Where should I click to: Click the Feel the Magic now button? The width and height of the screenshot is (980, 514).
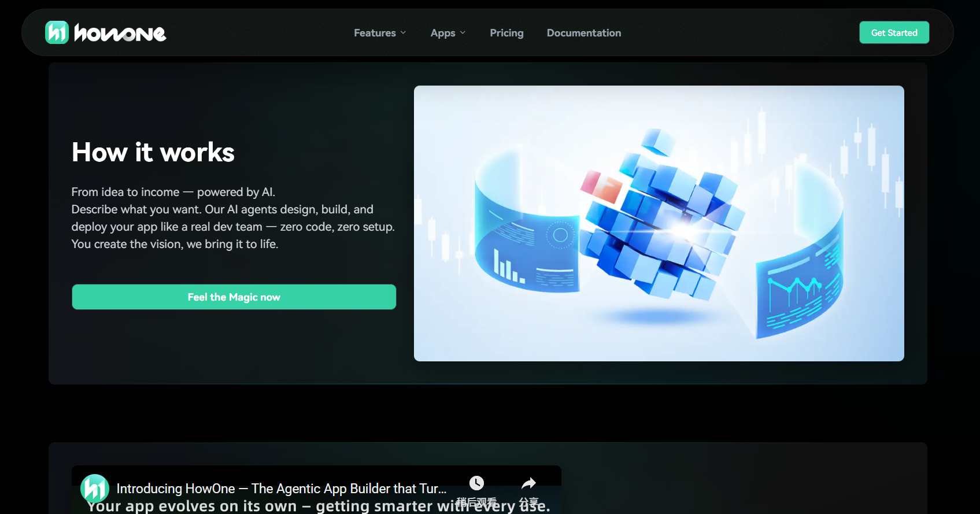click(234, 297)
